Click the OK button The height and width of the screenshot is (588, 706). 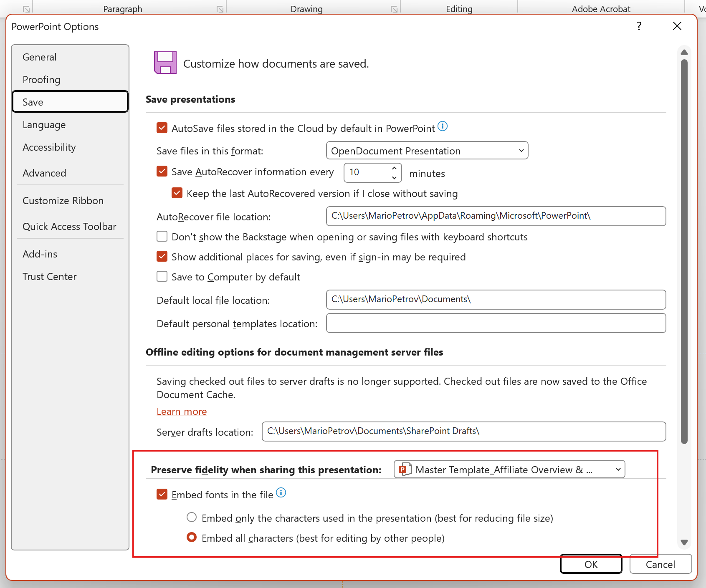[x=591, y=564]
